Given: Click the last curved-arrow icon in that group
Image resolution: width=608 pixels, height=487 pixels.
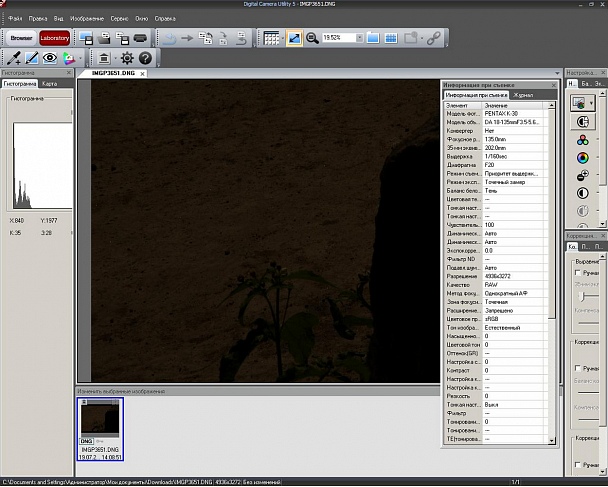Looking at the screenshot, I should [x=241, y=38].
